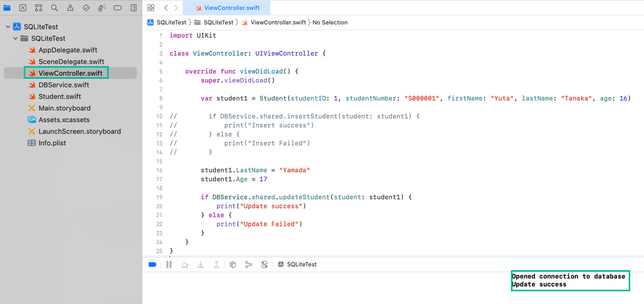
Task: Open Info.plist in navigator
Action: click(x=52, y=143)
